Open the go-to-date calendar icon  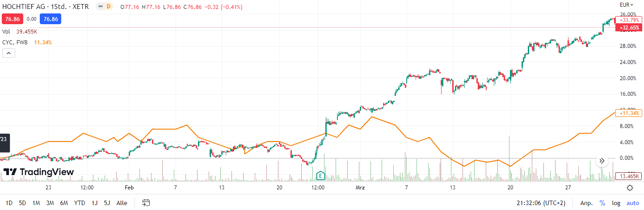(146, 203)
